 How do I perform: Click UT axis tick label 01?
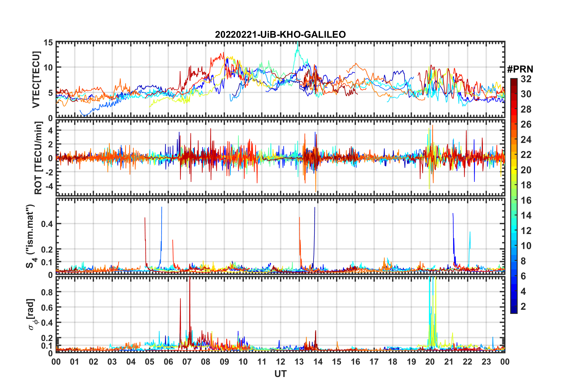pos(75,362)
